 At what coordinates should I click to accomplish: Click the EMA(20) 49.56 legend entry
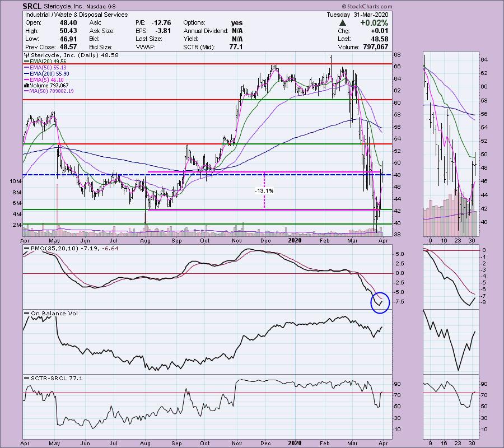[x=45, y=62]
